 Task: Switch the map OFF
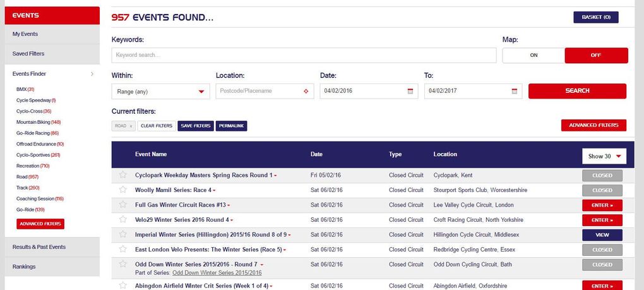coord(596,56)
